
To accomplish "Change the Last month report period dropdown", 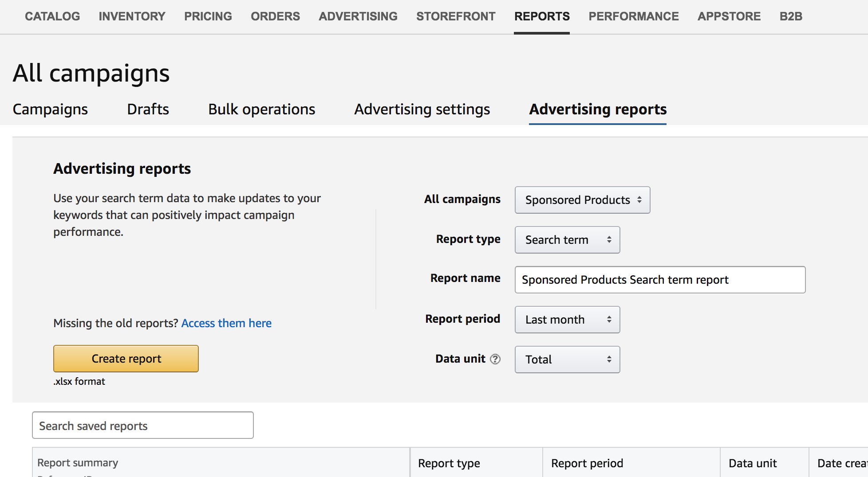I will point(567,320).
